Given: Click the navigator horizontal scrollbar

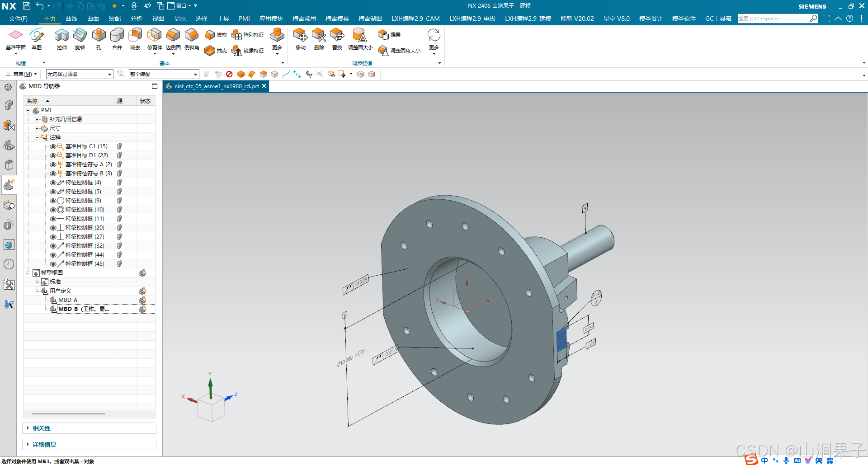Looking at the screenshot, I should [69, 413].
